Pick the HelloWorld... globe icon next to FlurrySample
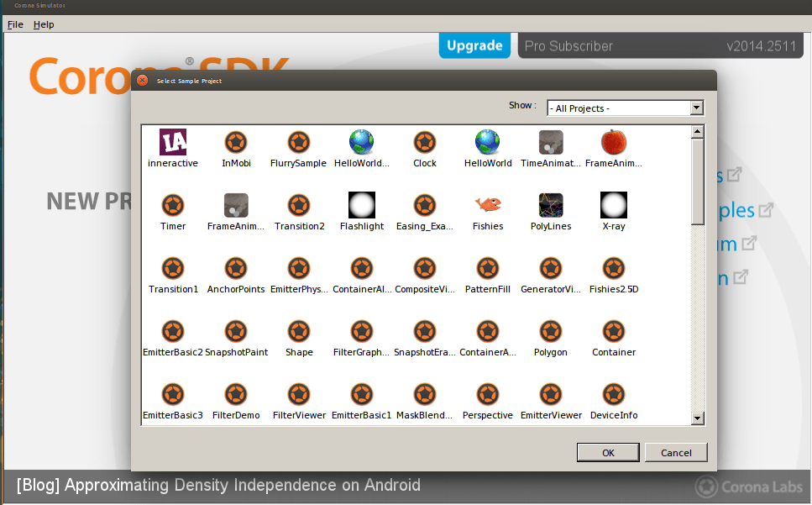 point(362,142)
